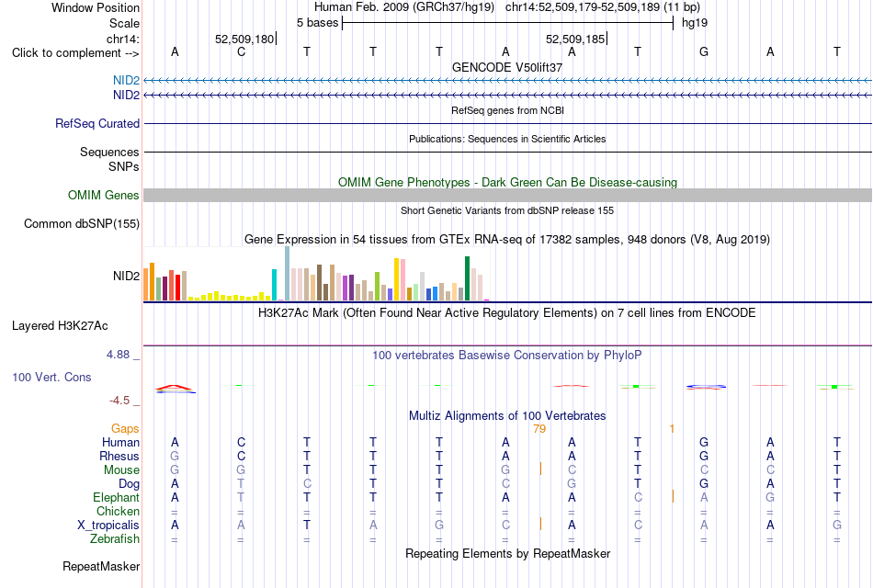Viewport: 873px width, 588px height.
Task: Select the Dog species label
Action: pos(130,484)
